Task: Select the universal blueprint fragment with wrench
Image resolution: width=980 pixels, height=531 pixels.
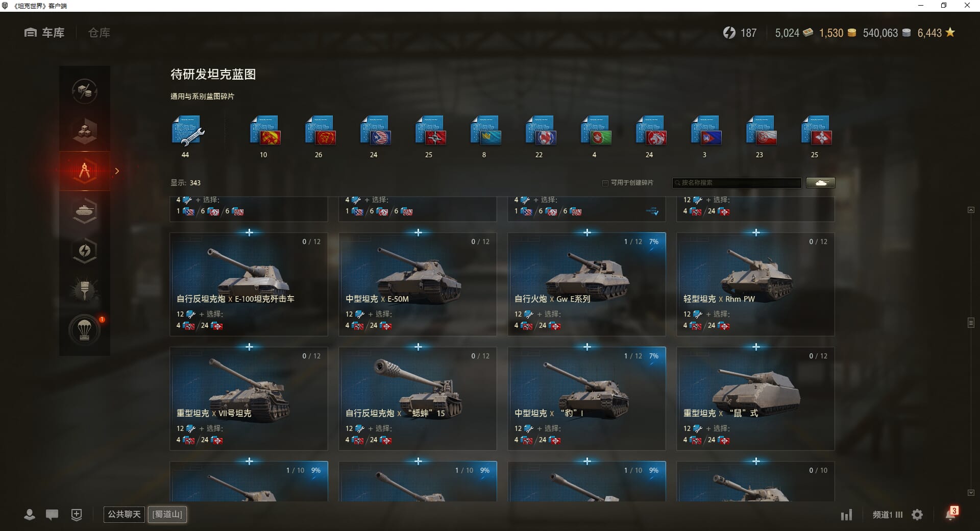Action: coord(187,132)
